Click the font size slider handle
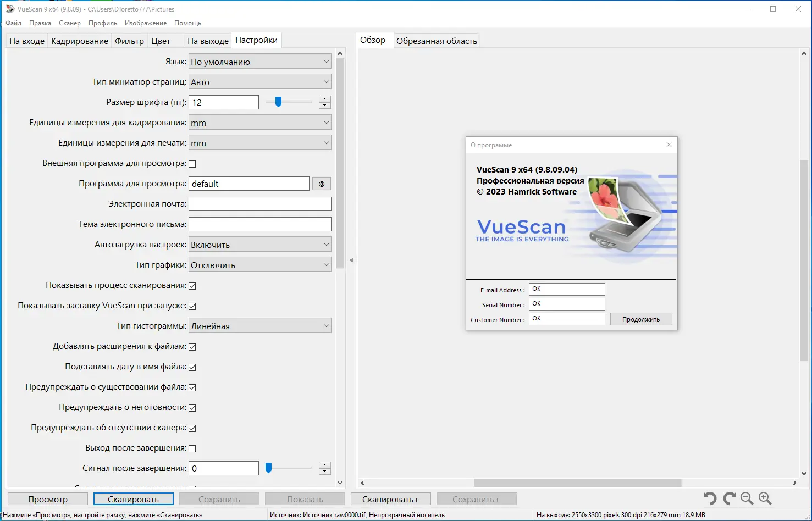 tap(278, 102)
